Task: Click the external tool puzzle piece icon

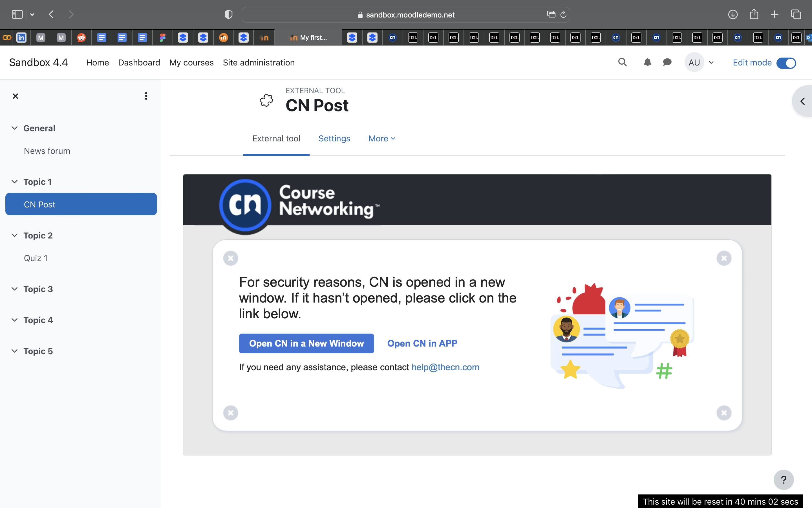Action: click(x=266, y=100)
